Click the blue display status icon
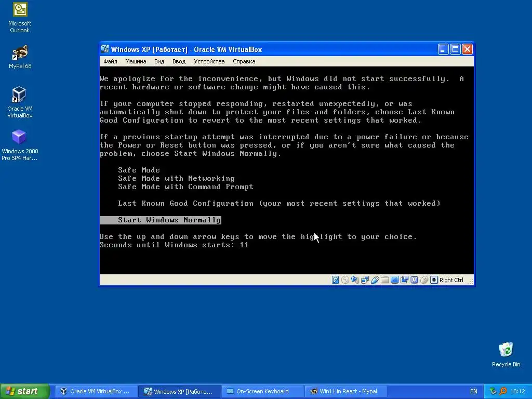Viewport: 532px width, 399px height. pos(394,280)
